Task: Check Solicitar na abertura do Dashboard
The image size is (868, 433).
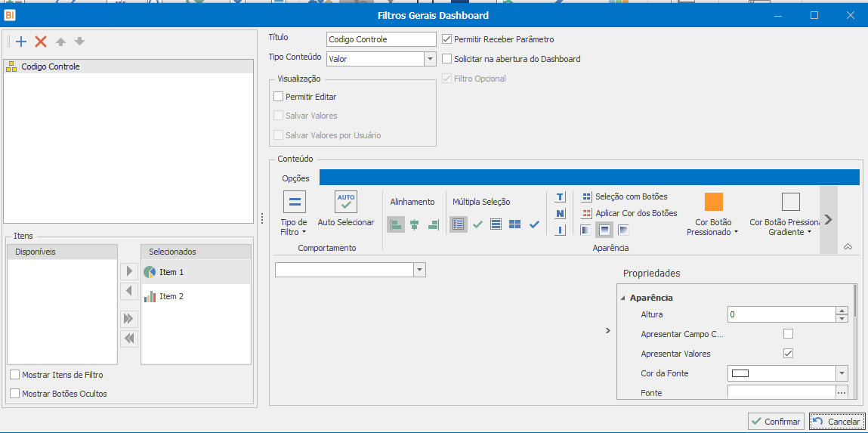Action: [x=447, y=59]
